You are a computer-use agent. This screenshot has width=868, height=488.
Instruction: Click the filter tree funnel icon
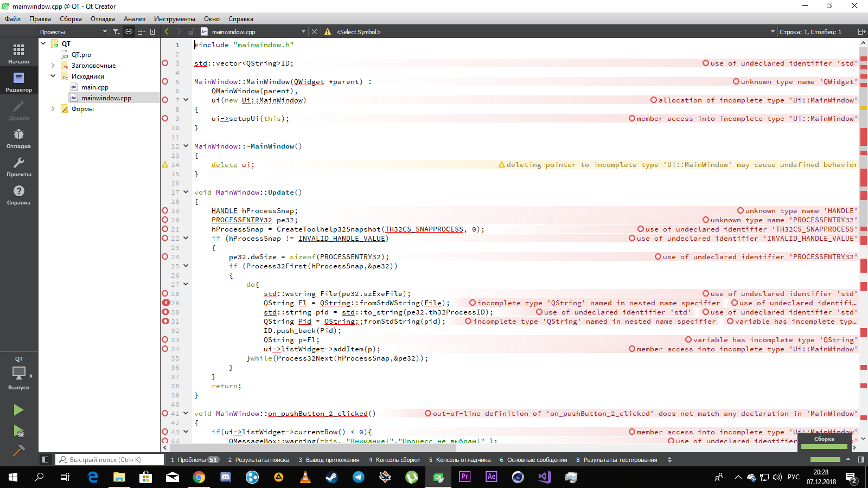coord(116,32)
